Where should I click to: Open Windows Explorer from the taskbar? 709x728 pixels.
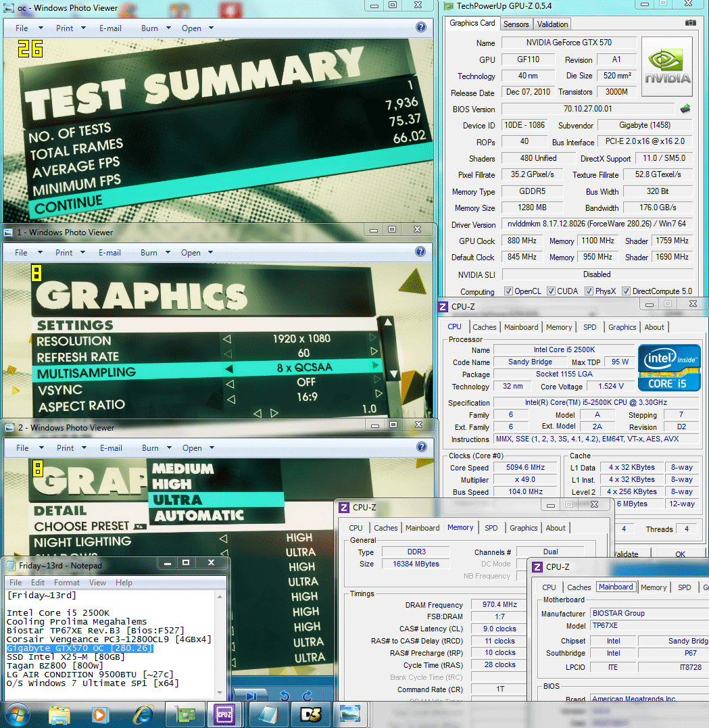(x=59, y=715)
